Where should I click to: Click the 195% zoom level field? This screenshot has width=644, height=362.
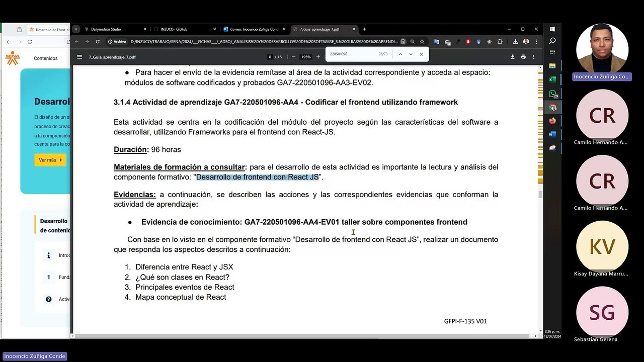[306, 57]
